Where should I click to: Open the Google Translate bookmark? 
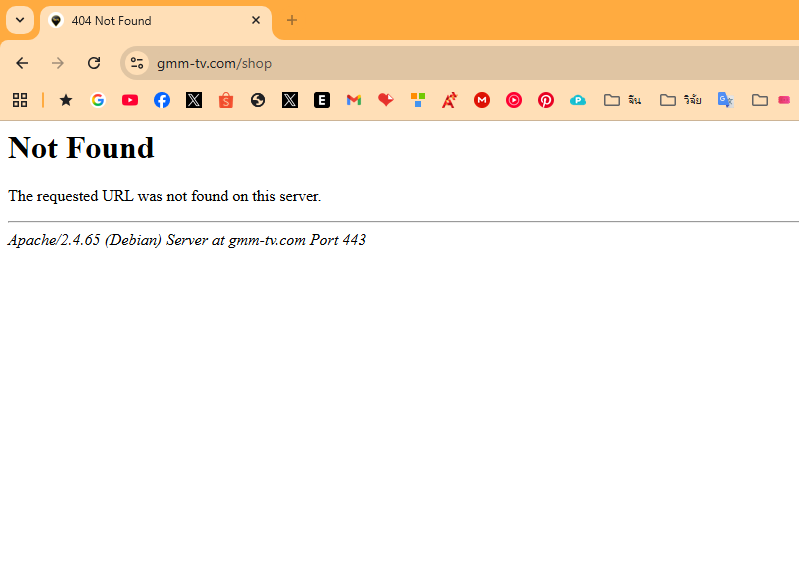[x=725, y=100]
